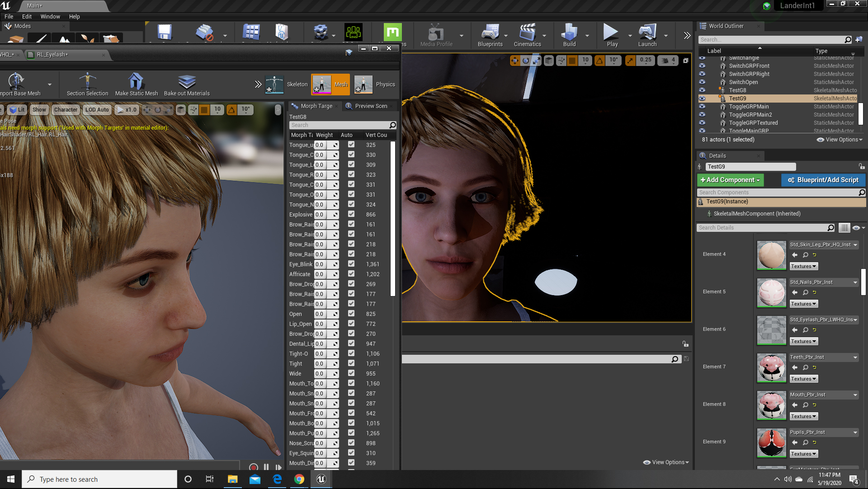The width and height of the screenshot is (868, 489).
Task: Click Bake out Materials tool
Action: point(187,85)
